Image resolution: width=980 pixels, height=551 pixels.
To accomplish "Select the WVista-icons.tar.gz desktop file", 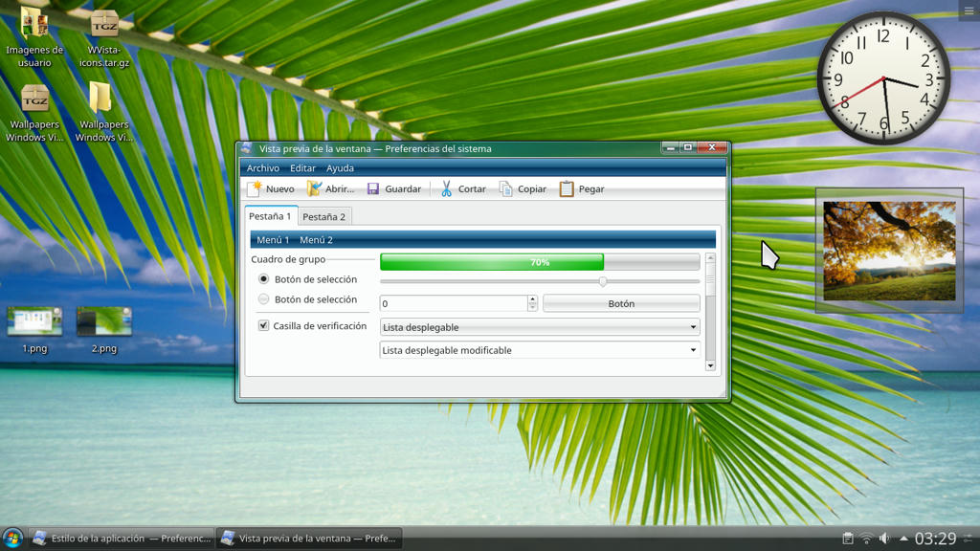I will (x=104, y=37).
